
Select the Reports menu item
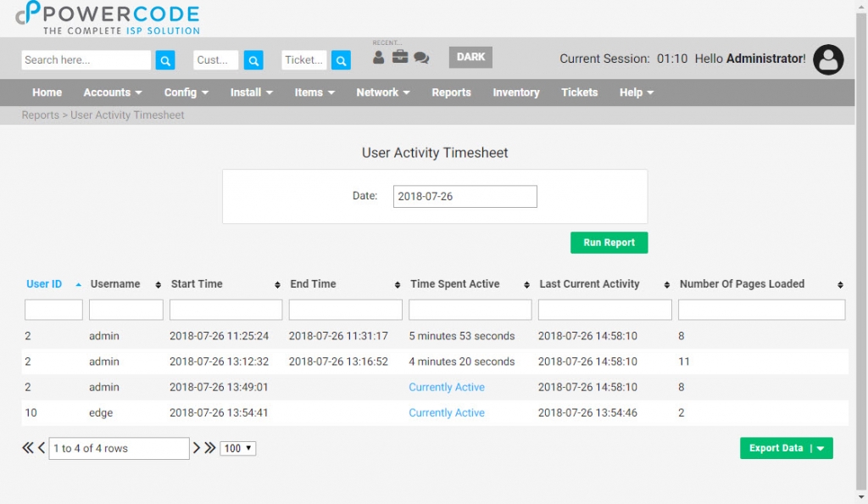pyautogui.click(x=451, y=92)
